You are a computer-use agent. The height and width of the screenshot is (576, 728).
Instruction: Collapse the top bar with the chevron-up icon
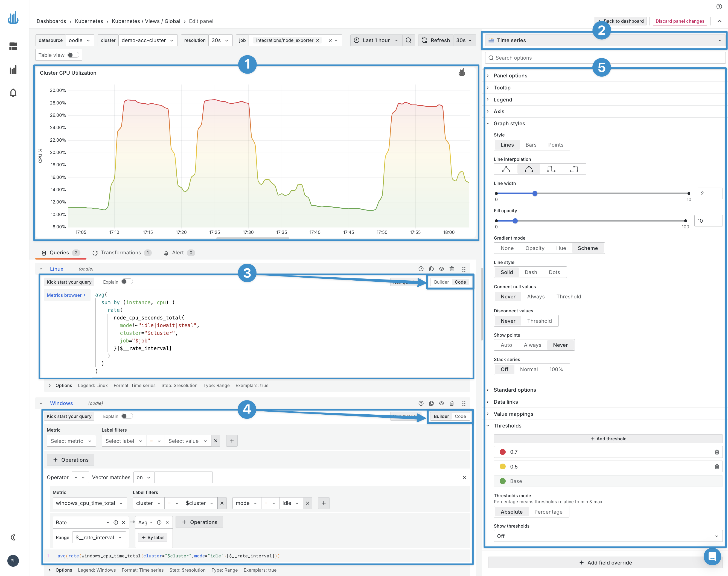pyautogui.click(x=719, y=21)
